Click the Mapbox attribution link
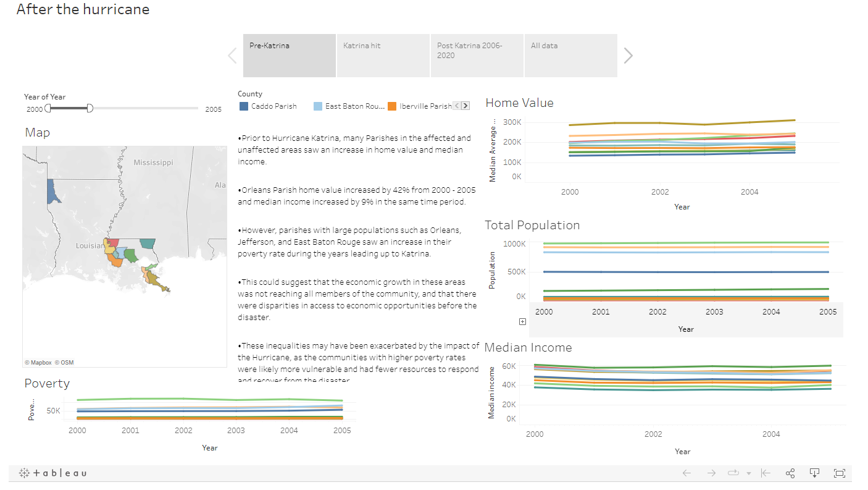868x490 pixels. point(38,363)
